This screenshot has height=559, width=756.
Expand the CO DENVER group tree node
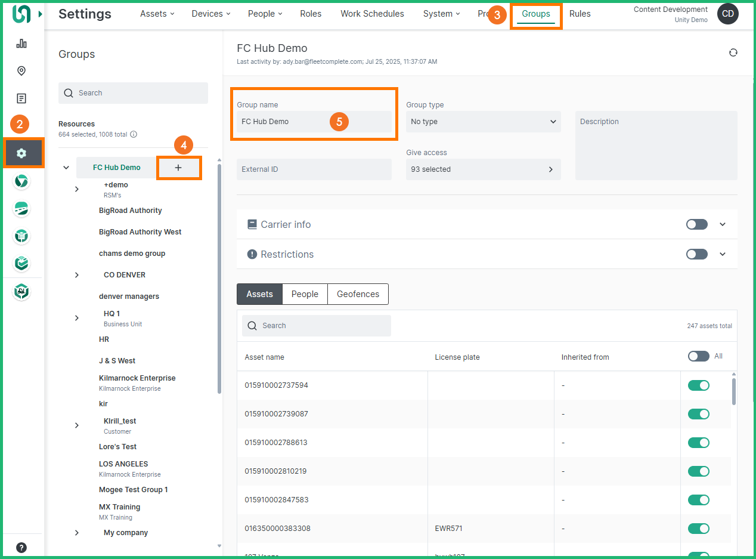[77, 275]
